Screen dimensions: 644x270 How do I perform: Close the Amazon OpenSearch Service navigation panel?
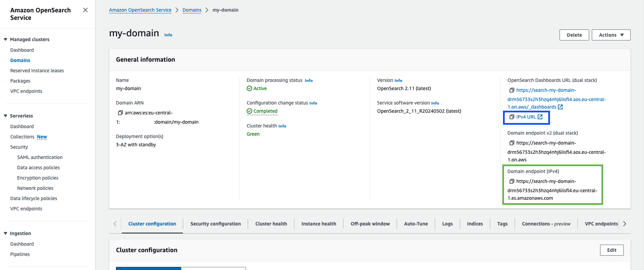point(85,10)
